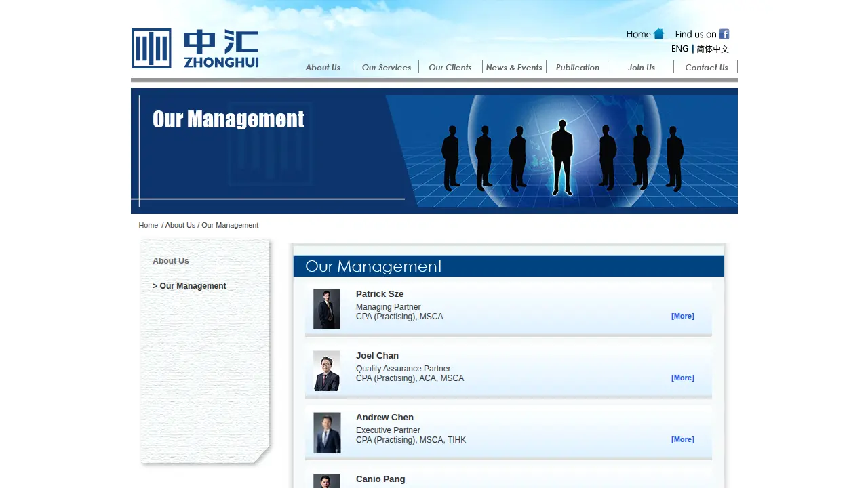This screenshot has height=488, width=868.
Task: Click About Us in the breadcrumb
Action: [180, 225]
